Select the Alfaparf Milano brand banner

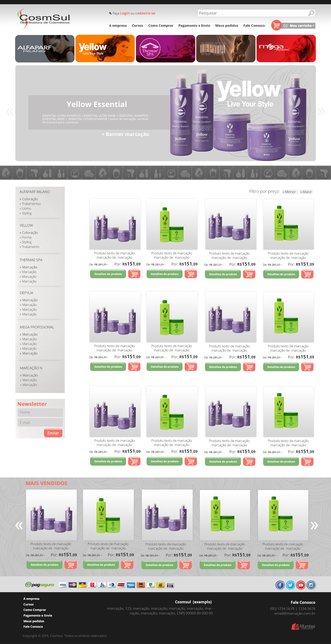click(45, 49)
